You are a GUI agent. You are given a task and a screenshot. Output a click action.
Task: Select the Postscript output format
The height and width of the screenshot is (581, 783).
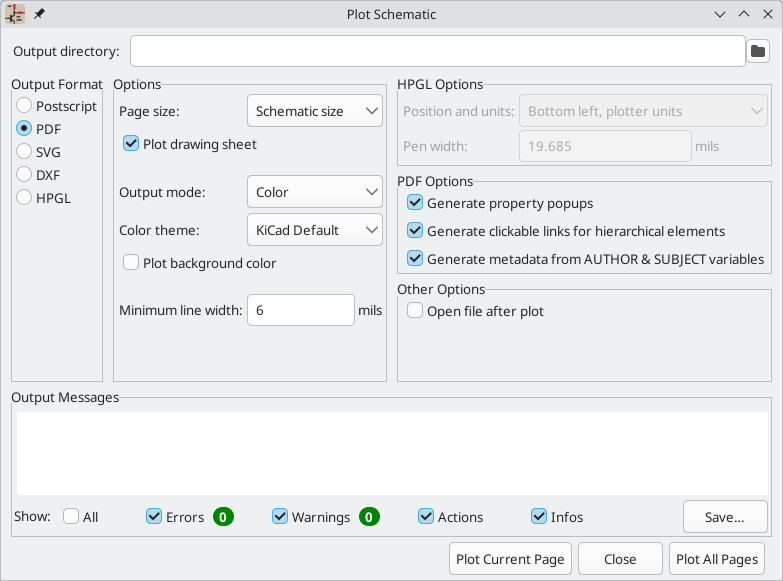(25, 106)
